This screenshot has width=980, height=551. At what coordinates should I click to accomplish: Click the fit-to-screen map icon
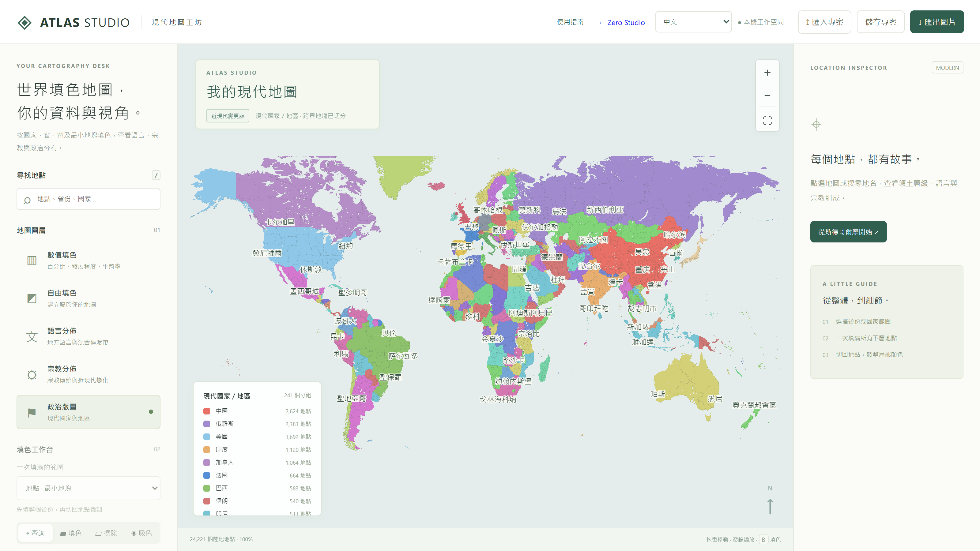pos(767,121)
